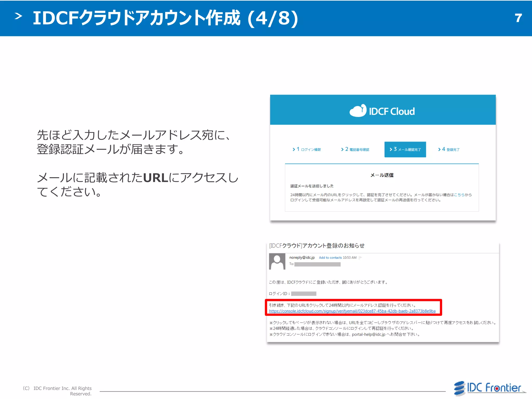Select step 4 登録完了 tab

pyautogui.click(x=449, y=149)
